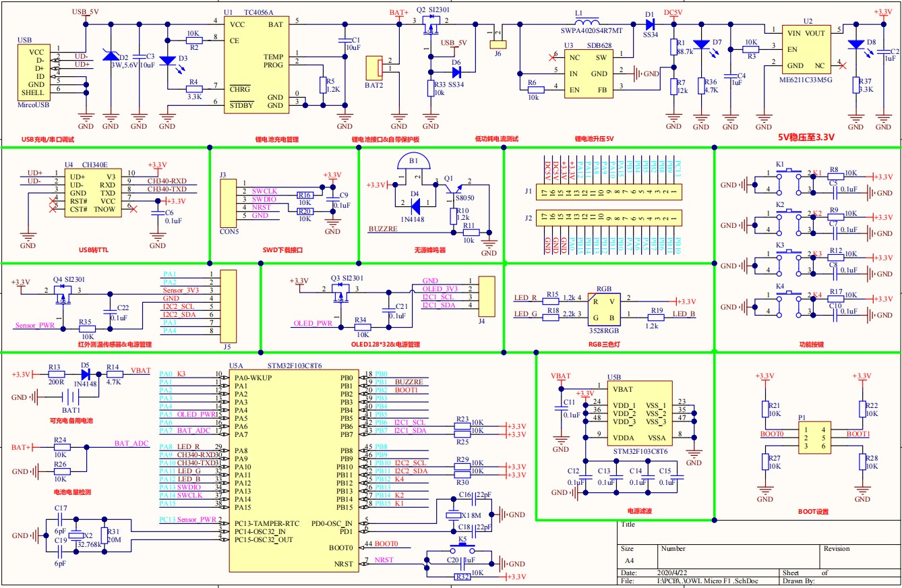Click the 3528RGB LED component

[603, 307]
